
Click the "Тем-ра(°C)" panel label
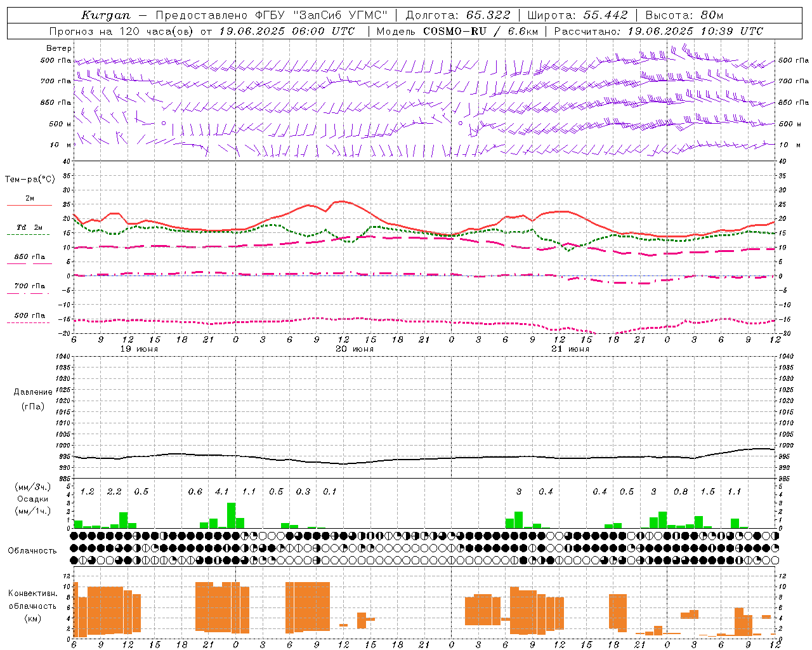[x=30, y=180]
